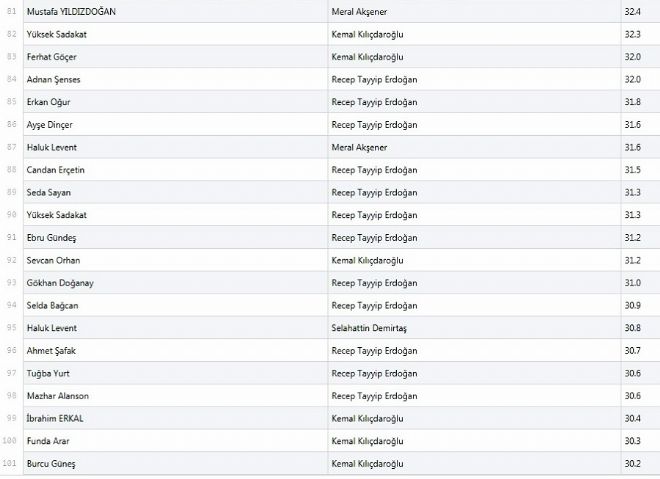This screenshot has width=660, height=479.
Task: Click Tuğba Yurt in the table
Action: pyautogui.click(x=49, y=373)
